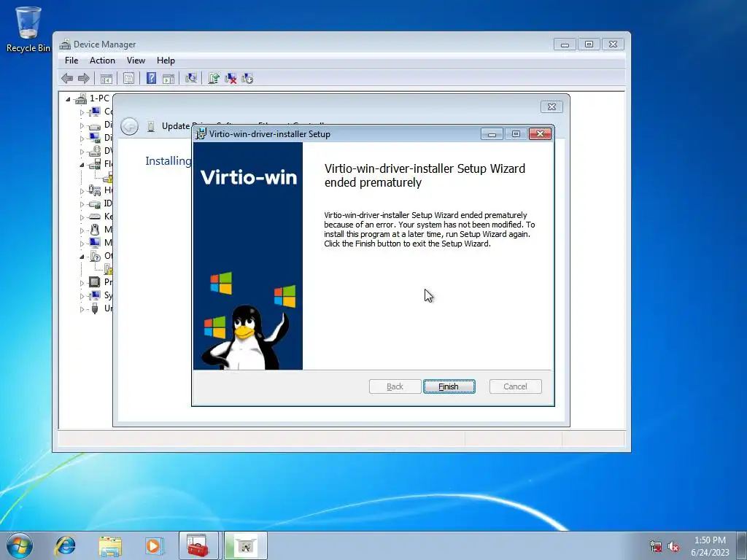Open Properties via Device Manager toolbar icon
Screen dimensions: 747x560
tap(128, 78)
